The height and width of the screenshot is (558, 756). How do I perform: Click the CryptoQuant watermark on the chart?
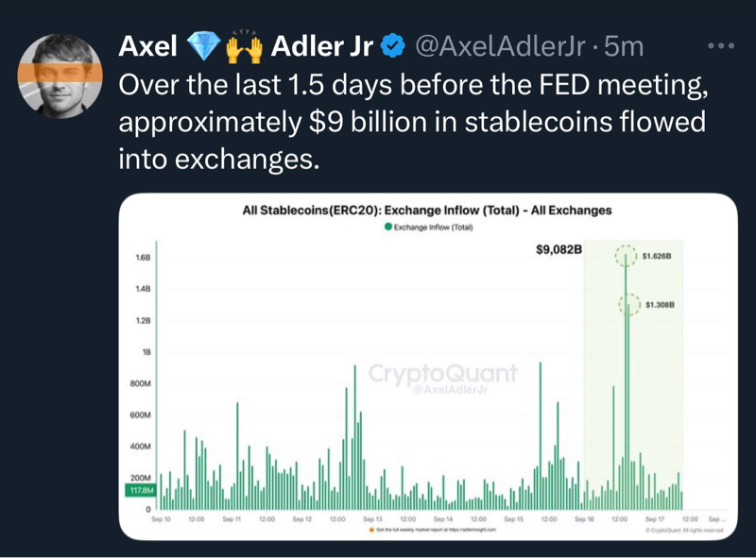tap(441, 375)
